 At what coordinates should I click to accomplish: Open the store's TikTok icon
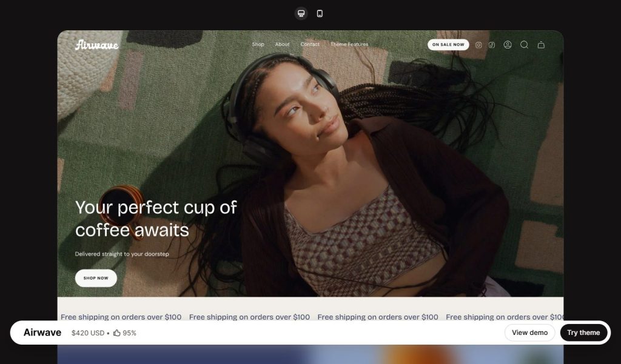tap(492, 44)
